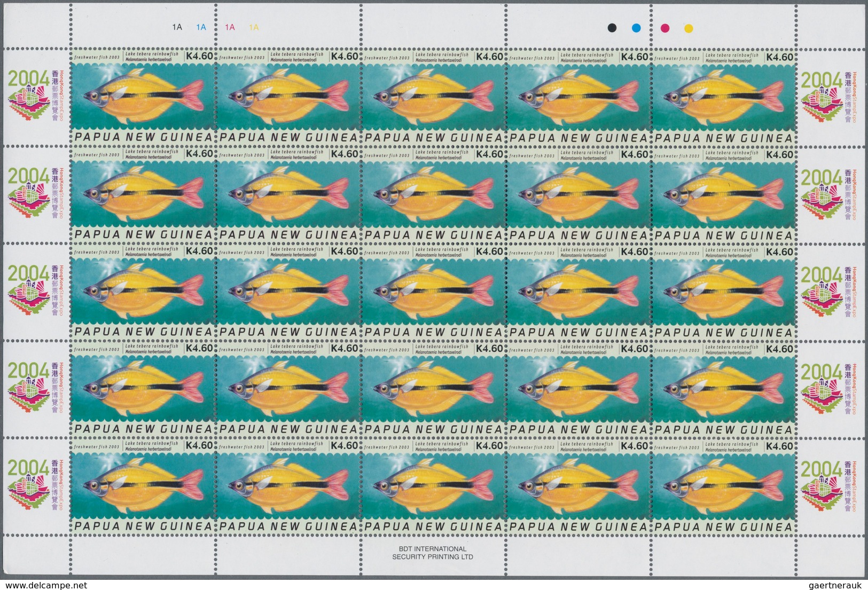Click the 2004 Expo logo in right margin, middle row

tap(828, 291)
